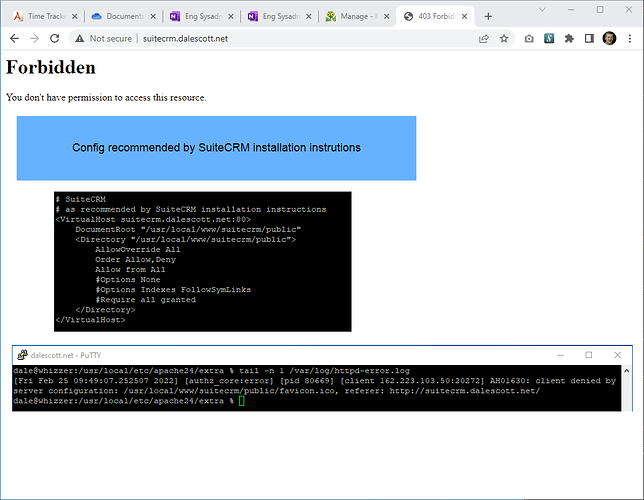
Task: Open the Extensions puzzle piece menu
Action: click(x=569, y=39)
